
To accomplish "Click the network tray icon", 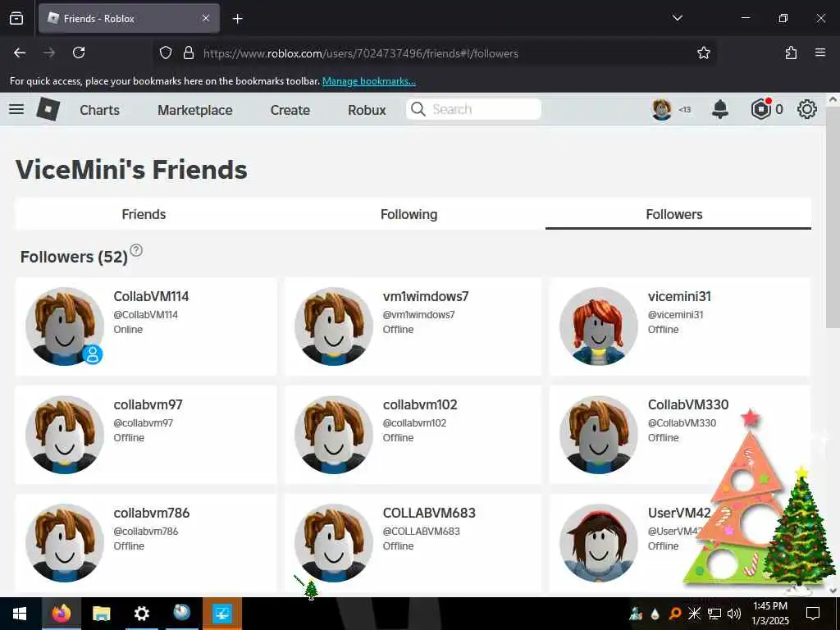I will click(x=714, y=614).
